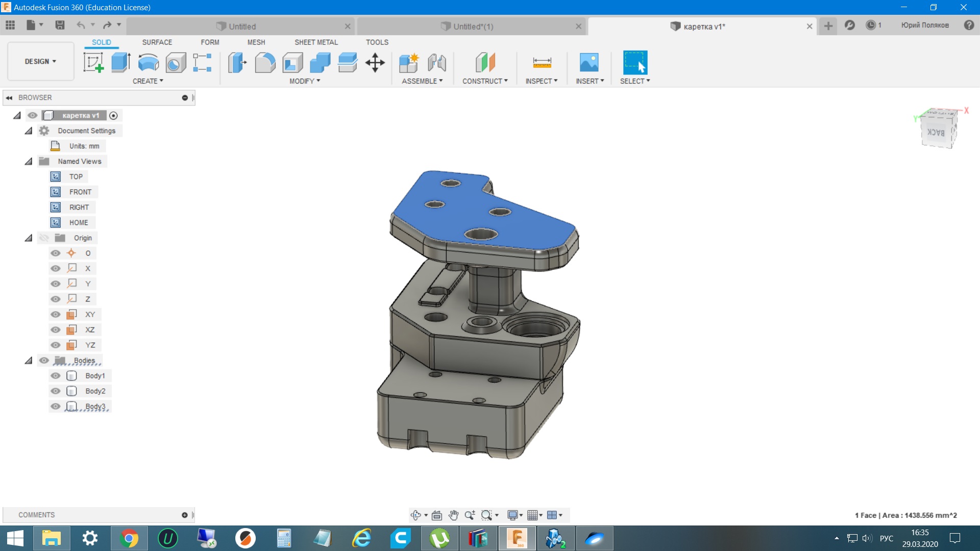This screenshot has width=980, height=551.
Task: Collapse the Document Settings node
Action: 28,131
